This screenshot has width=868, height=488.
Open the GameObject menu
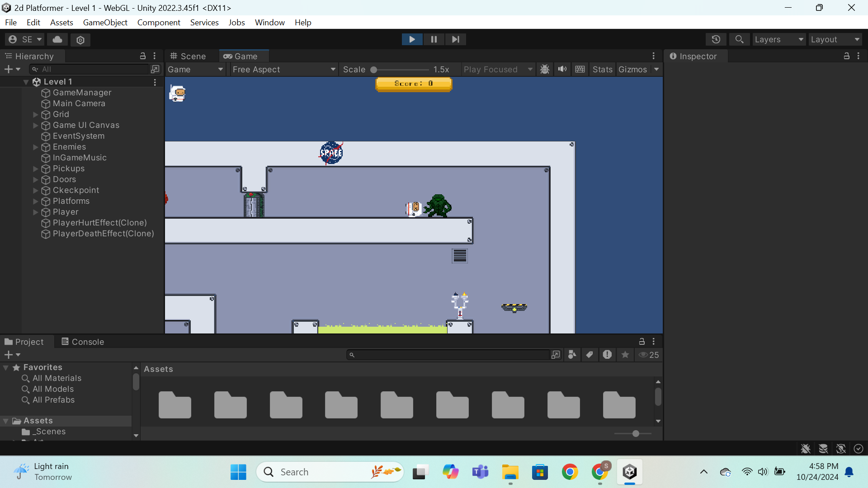105,22
